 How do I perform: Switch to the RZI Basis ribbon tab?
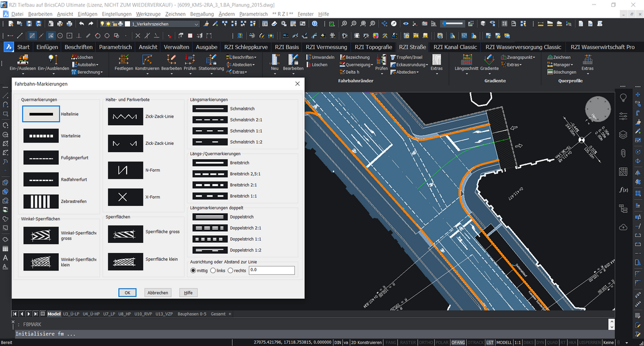(x=287, y=47)
